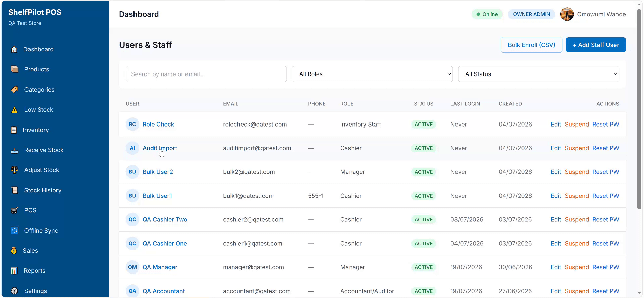Edit the Role Check user
The width and height of the screenshot is (644, 298).
[x=556, y=124]
